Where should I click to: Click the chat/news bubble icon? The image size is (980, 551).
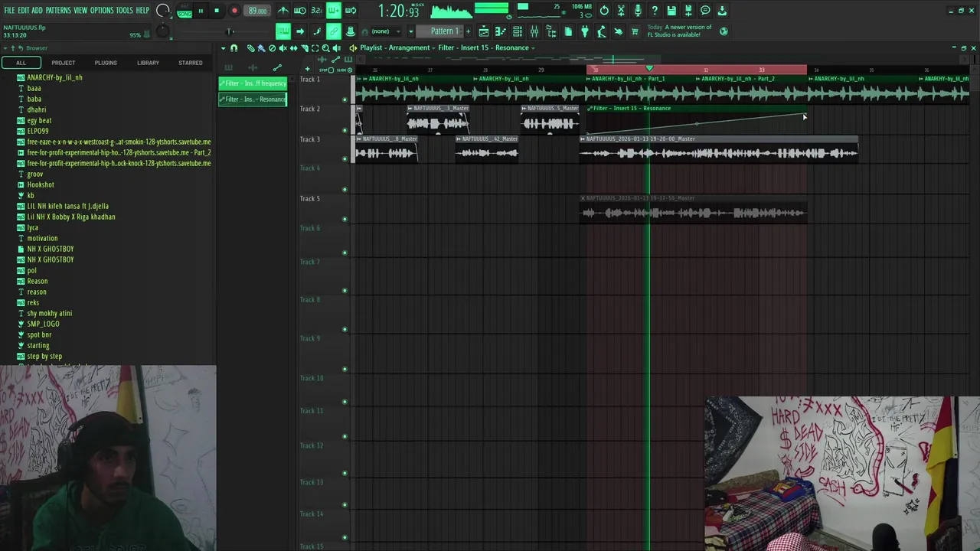point(705,11)
